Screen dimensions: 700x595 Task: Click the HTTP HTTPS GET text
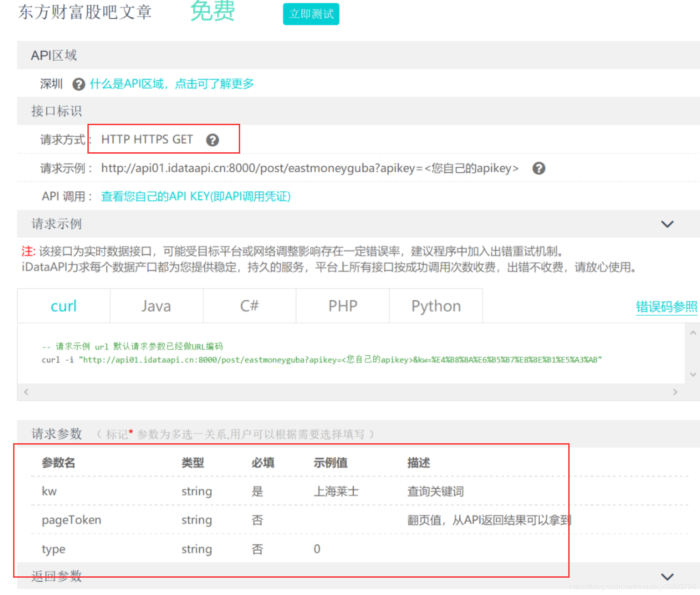pos(147,140)
